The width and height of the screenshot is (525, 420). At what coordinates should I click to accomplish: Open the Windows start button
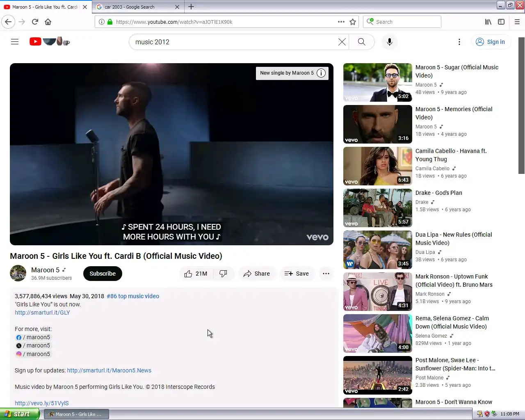coord(20,414)
